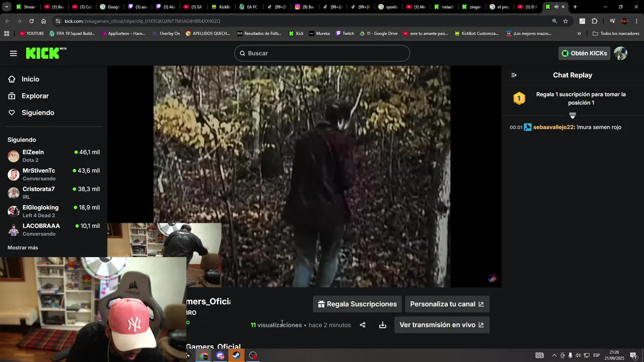Viewport: 644px width, 362px height.
Task: Open Discord in Windows taskbar
Action: [220, 355]
